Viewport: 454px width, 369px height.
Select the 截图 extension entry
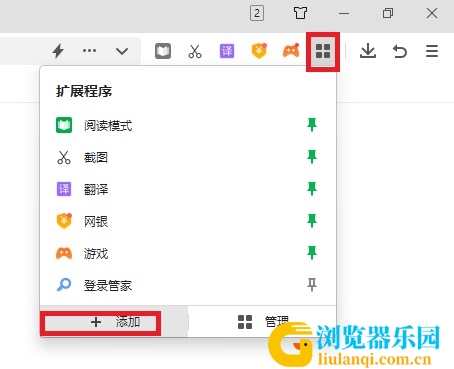coord(188,157)
